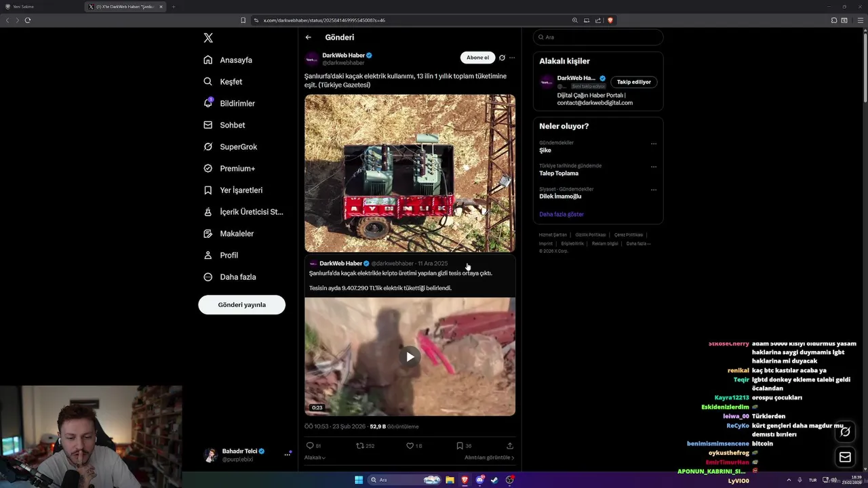
Task: Open account menu dots next to Bahadır Telci
Action: [288, 454]
